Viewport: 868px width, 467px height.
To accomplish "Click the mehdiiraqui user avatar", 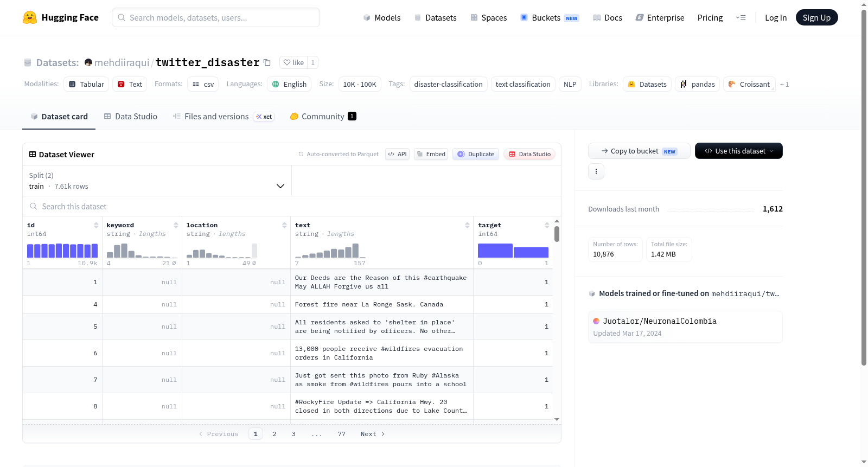I will click(x=88, y=62).
